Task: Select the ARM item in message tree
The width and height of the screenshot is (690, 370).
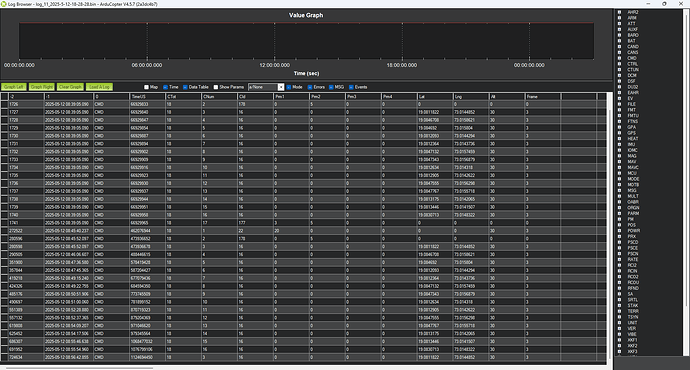Action: [632, 18]
